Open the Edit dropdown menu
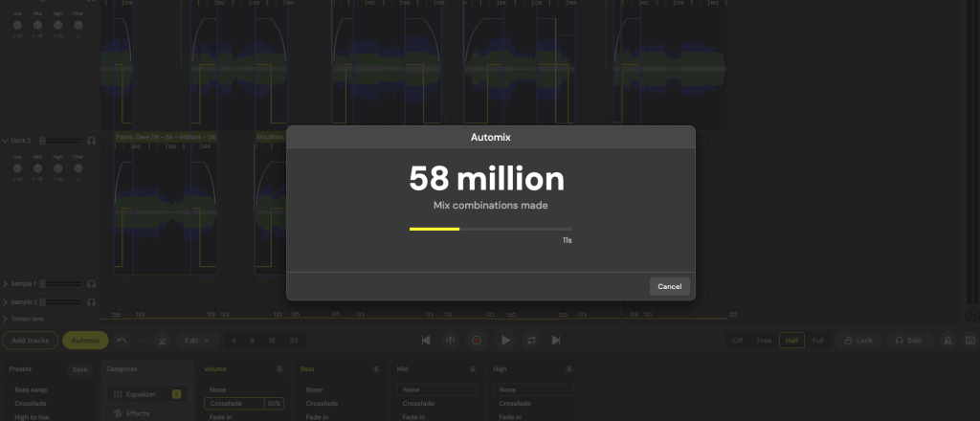980x421 pixels. click(x=197, y=340)
